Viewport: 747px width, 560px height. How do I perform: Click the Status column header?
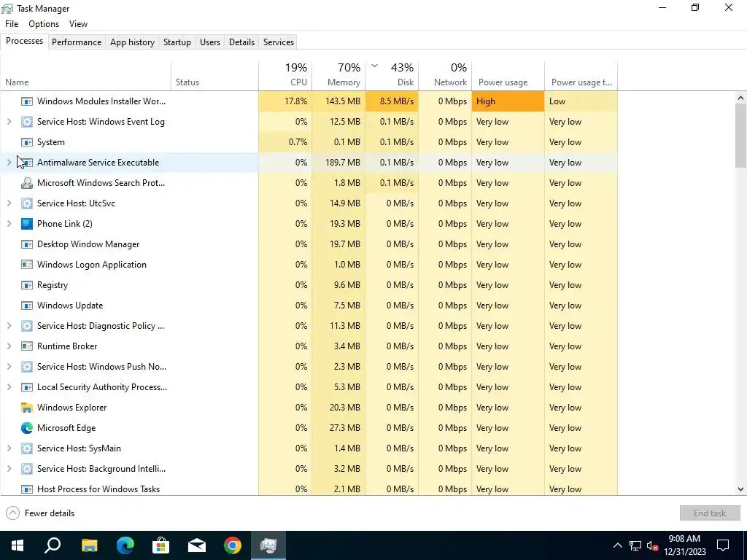[x=215, y=75]
